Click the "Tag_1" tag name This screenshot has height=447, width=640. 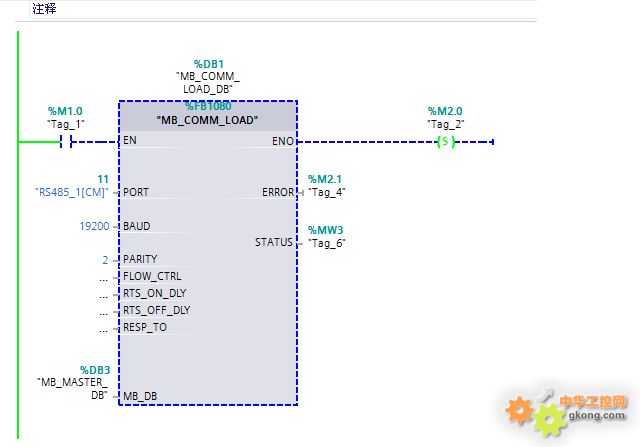pos(66,124)
